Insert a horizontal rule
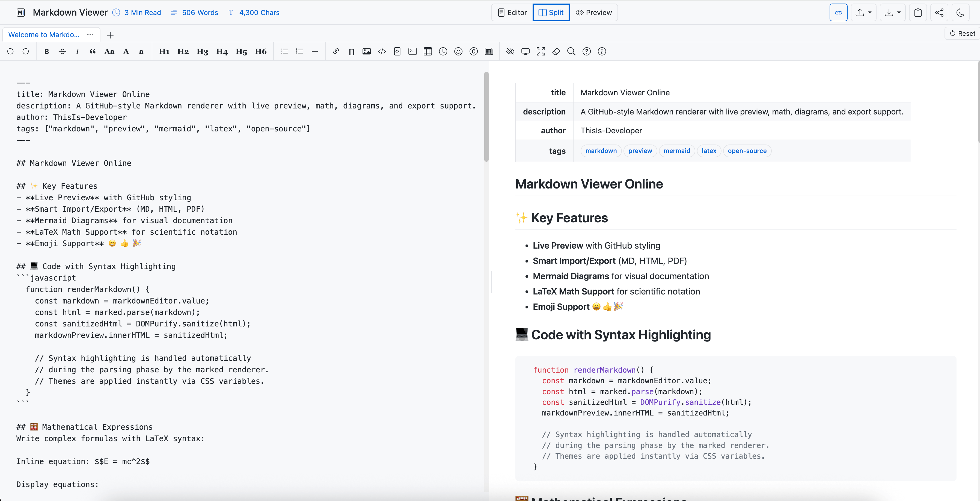The width and height of the screenshot is (980, 501). [315, 51]
